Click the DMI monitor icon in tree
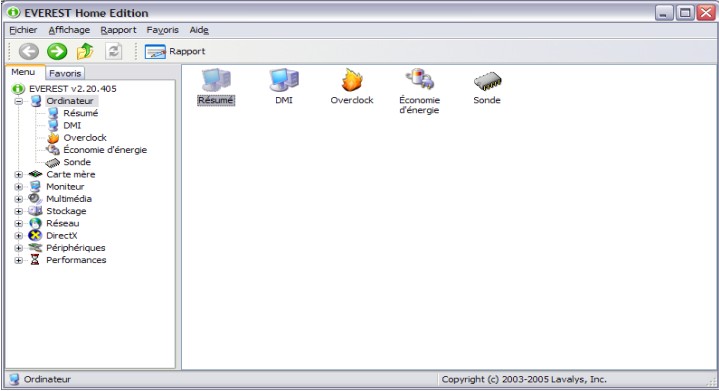The height and width of the screenshot is (391, 719). pyautogui.click(x=53, y=125)
